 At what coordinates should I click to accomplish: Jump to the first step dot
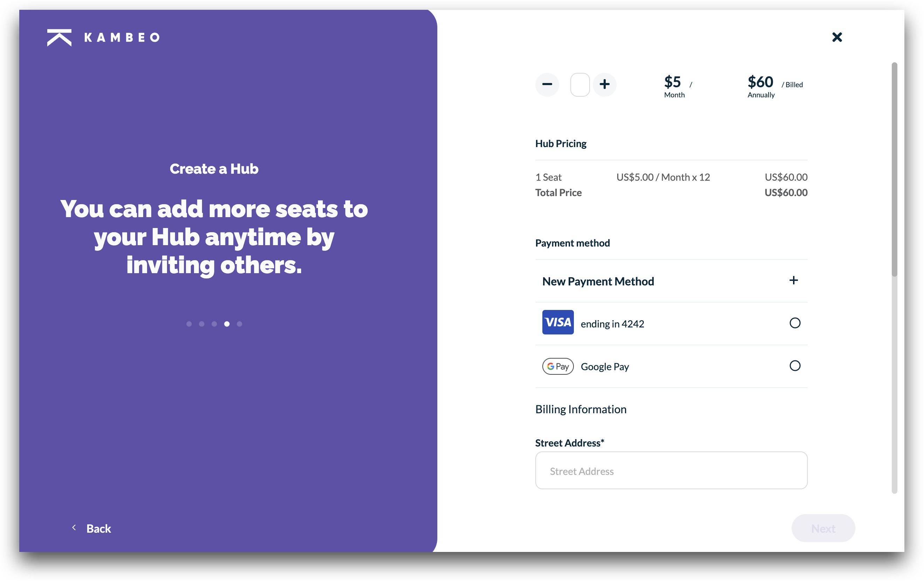coord(189,324)
